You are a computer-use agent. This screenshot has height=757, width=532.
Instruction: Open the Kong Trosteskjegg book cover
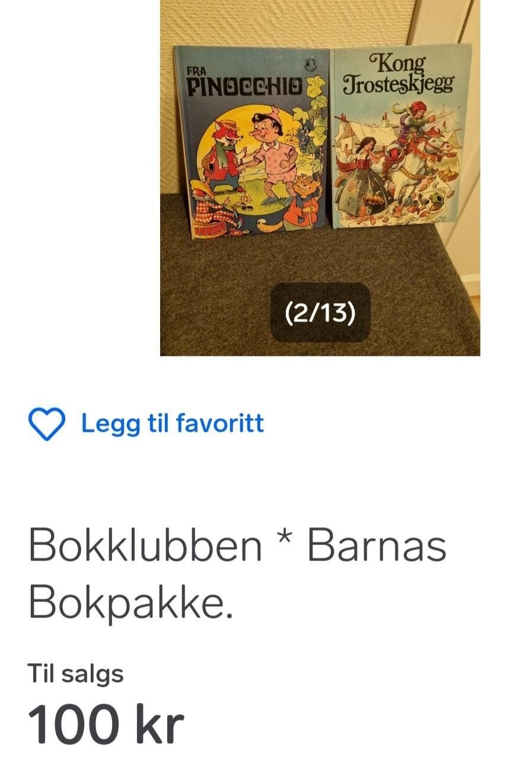point(401,136)
